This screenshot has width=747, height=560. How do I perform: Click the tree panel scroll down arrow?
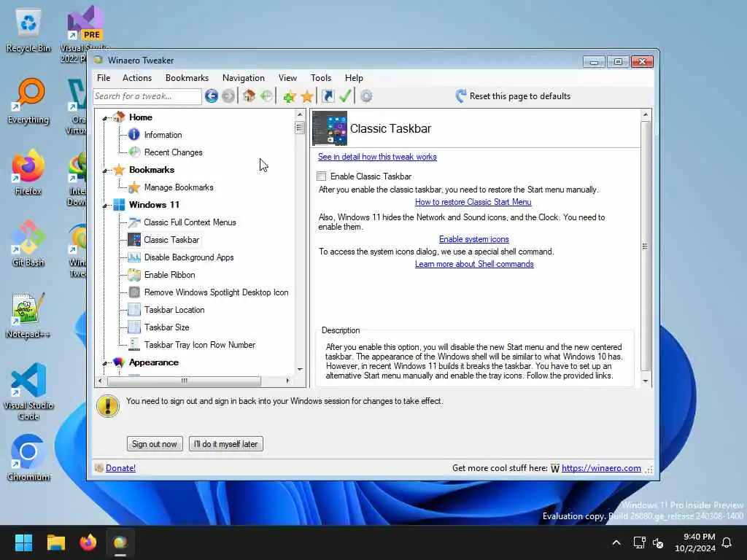coord(300,369)
